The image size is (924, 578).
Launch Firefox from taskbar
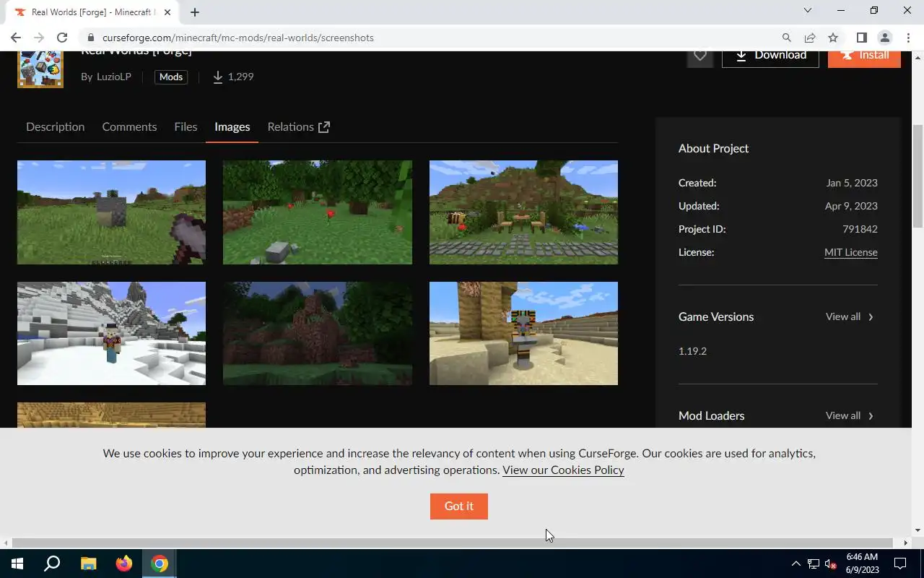click(x=124, y=564)
